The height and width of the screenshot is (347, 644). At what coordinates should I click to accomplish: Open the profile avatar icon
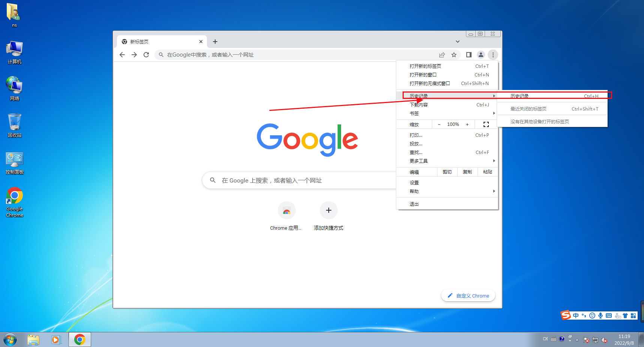tap(481, 55)
